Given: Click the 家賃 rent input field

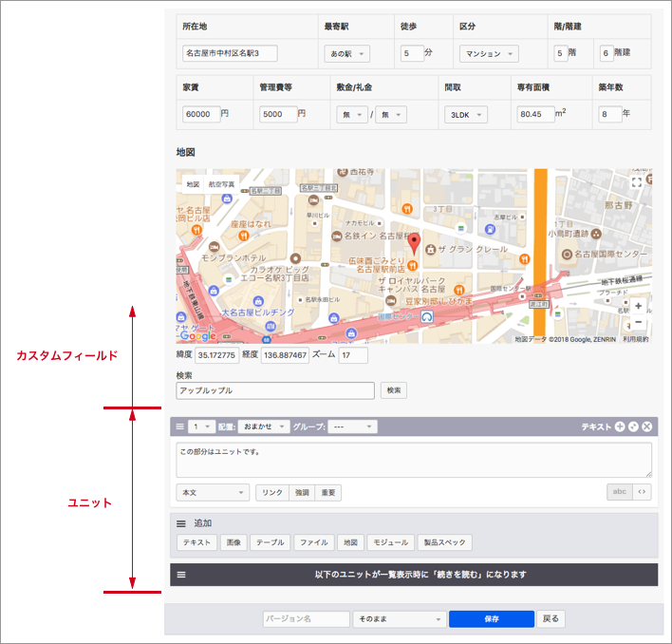Looking at the screenshot, I should point(200,114).
